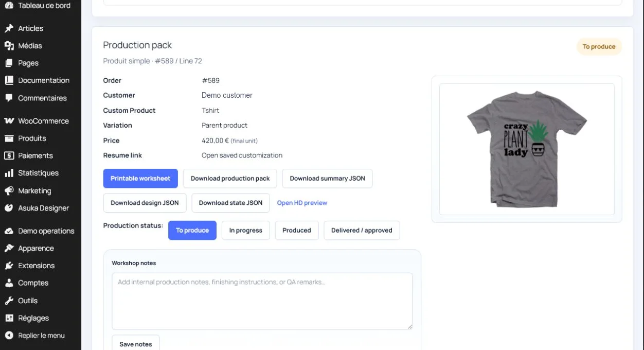This screenshot has height=350, width=644.
Task: Click the Extensions plug icon
Action: click(x=9, y=266)
